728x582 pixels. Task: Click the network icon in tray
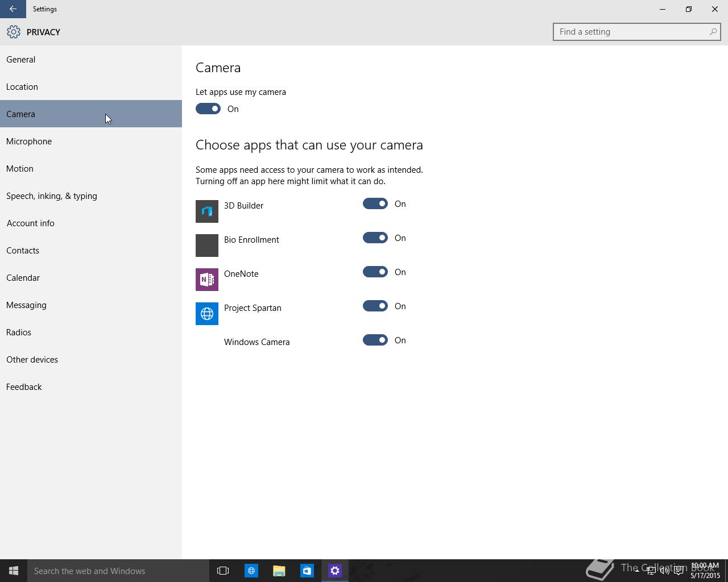pos(651,571)
